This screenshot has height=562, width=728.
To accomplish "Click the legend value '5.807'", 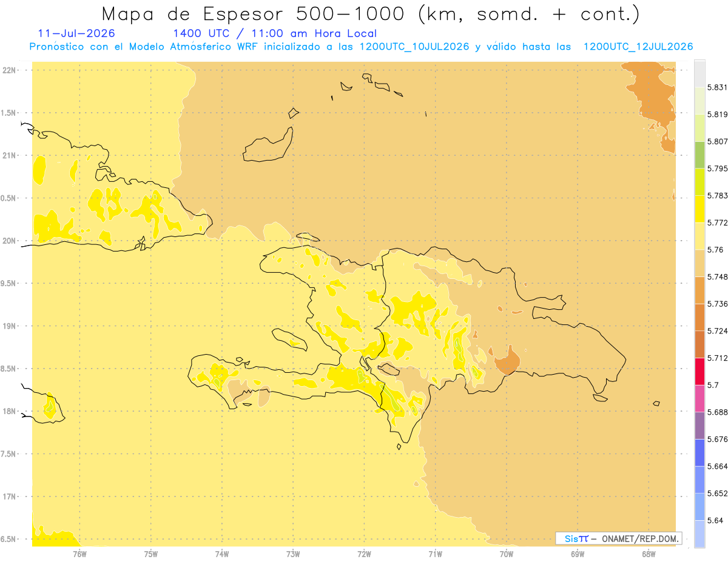I will 717,141.
